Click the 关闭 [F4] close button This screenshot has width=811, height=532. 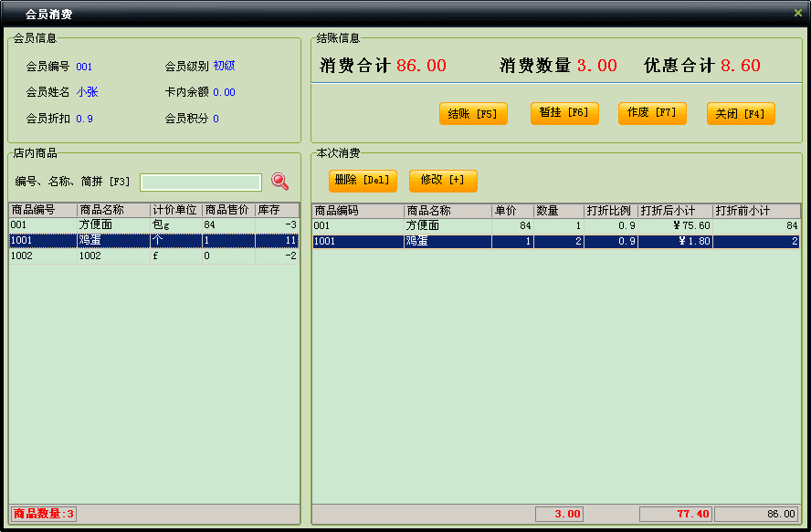[741, 114]
